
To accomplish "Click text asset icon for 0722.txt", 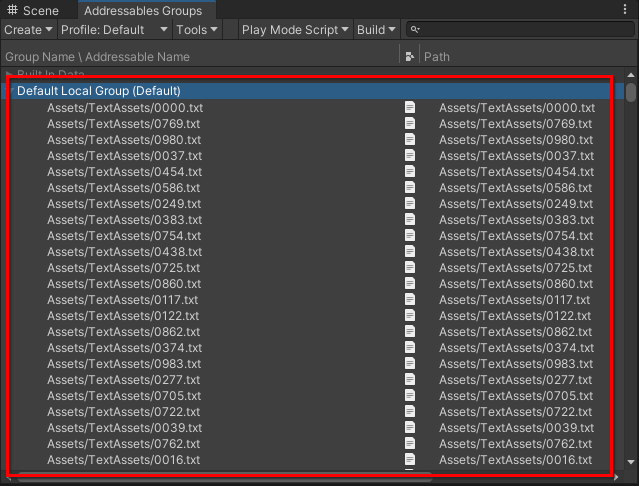I will 410,411.
